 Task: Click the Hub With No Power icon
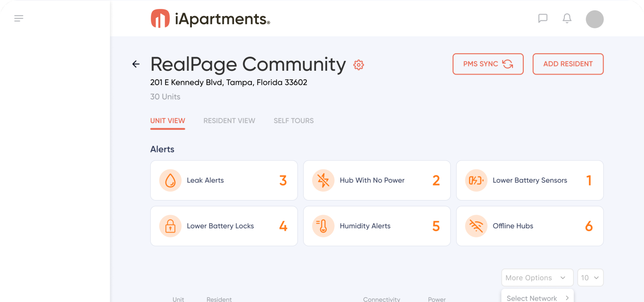tap(323, 180)
